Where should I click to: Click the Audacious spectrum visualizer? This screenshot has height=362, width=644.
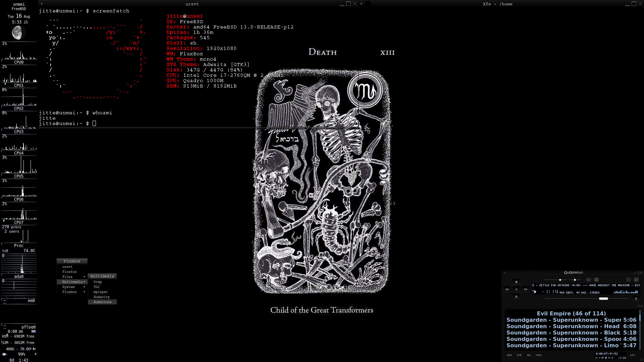(626, 292)
